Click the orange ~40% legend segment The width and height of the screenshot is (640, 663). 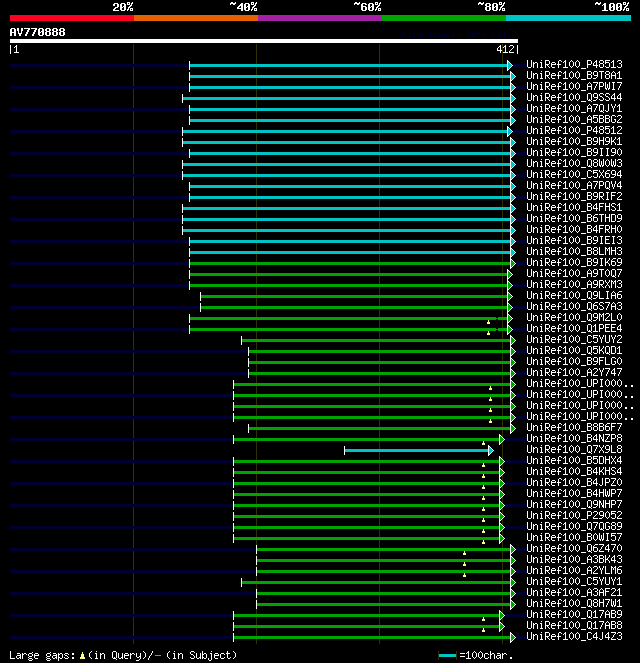point(196,18)
